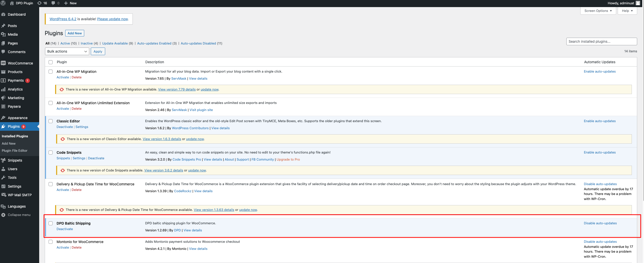Click update now for Classic Editor
This screenshot has width=644, height=263.
[195, 139]
